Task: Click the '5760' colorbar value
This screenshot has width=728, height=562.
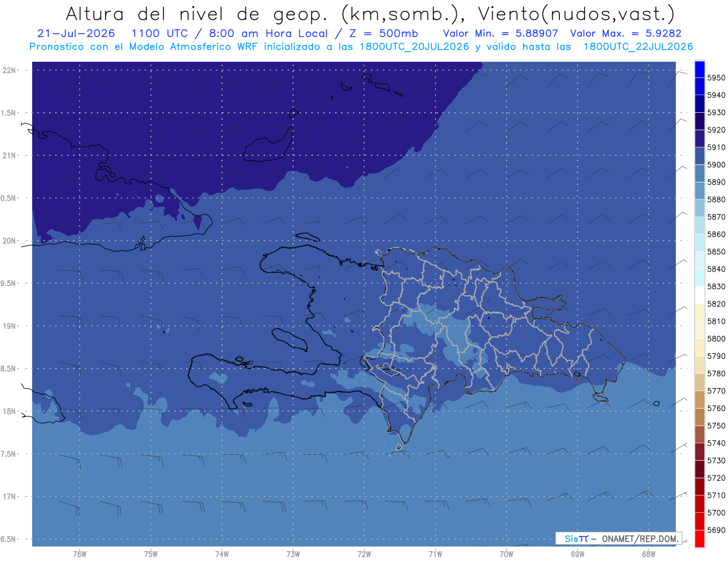Action: pos(716,408)
